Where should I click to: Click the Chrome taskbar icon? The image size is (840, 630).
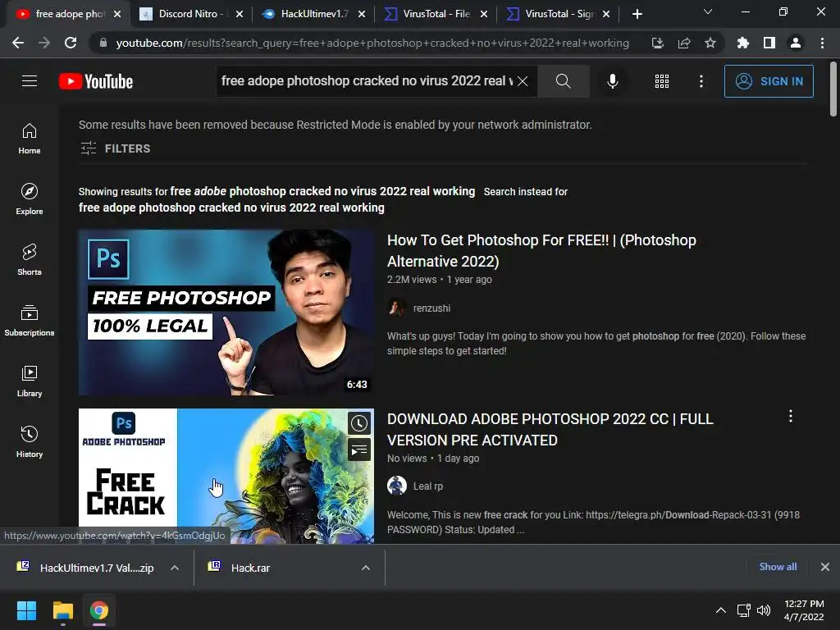point(99,610)
